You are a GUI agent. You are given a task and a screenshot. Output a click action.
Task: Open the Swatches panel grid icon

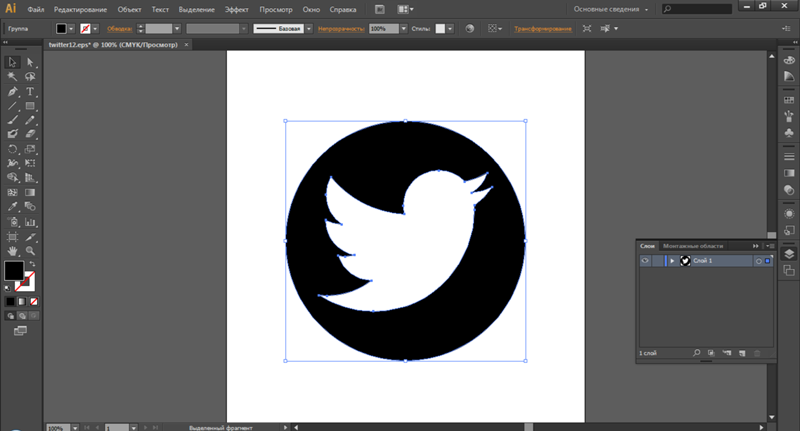[x=789, y=100]
